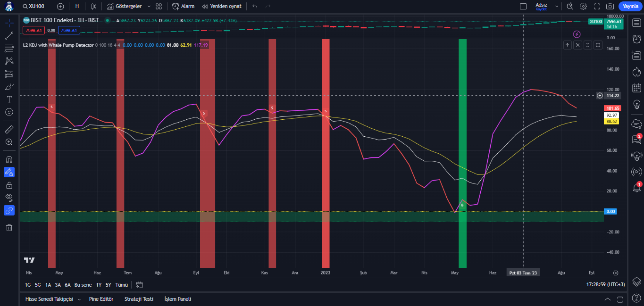The width and height of the screenshot is (644, 306).
Task: Remove drawings with the trash icon
Action: [x=9, y=228]
